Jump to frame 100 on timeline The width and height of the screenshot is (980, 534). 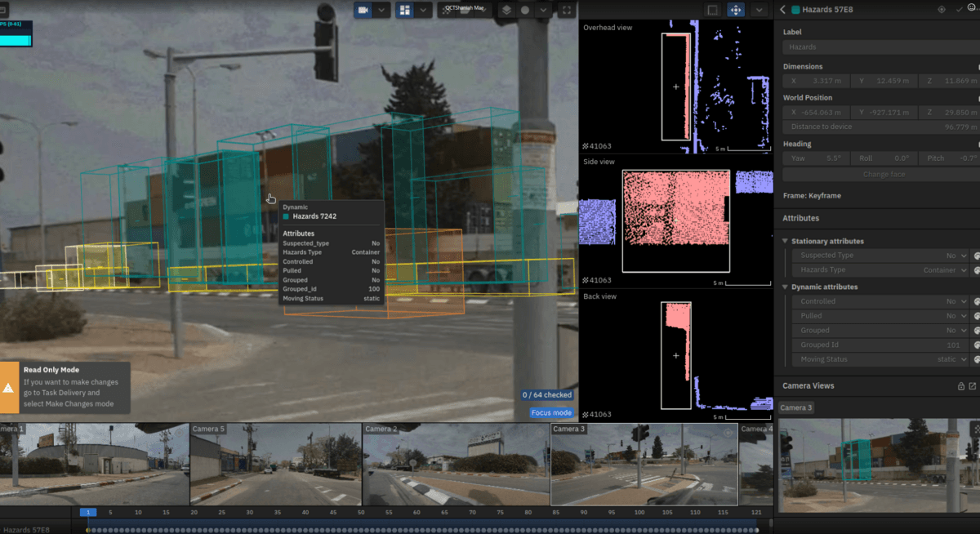[x=639, y=513]
